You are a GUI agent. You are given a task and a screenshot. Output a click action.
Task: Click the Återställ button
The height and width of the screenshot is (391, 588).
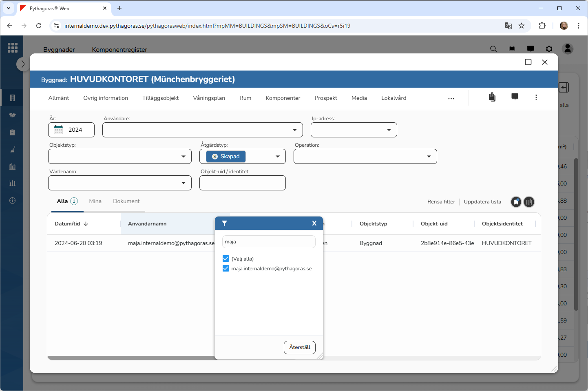tap(300, 347)
